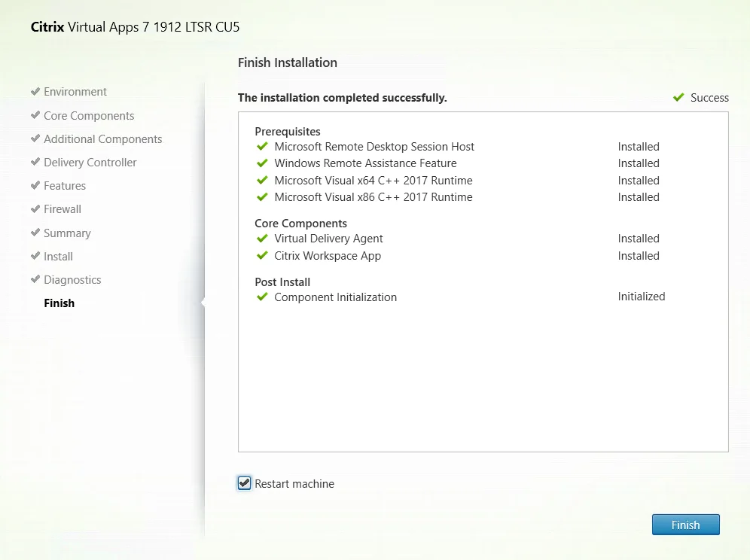Select the Environment step in sidebar
750x560 pixels.
click(75, 91)
